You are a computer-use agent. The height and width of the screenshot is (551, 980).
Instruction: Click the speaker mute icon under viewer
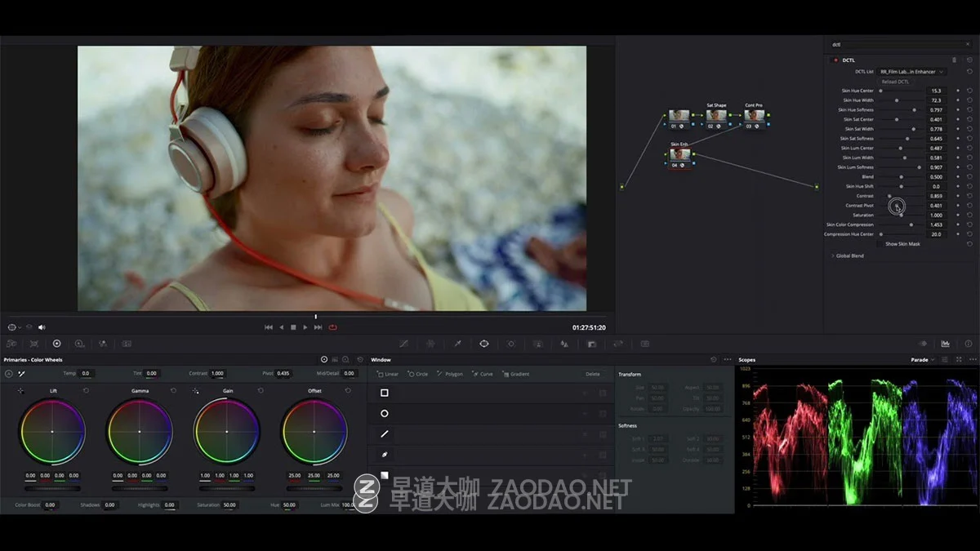(42, 327)
